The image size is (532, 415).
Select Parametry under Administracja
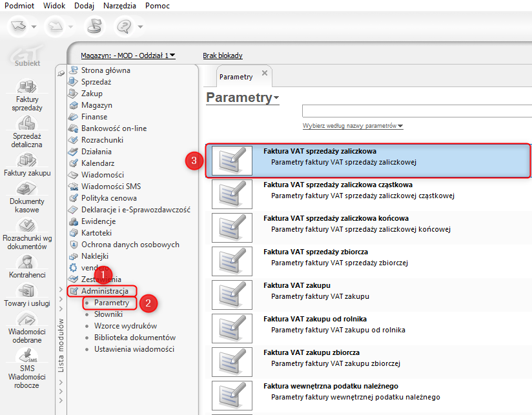point(110,303)
